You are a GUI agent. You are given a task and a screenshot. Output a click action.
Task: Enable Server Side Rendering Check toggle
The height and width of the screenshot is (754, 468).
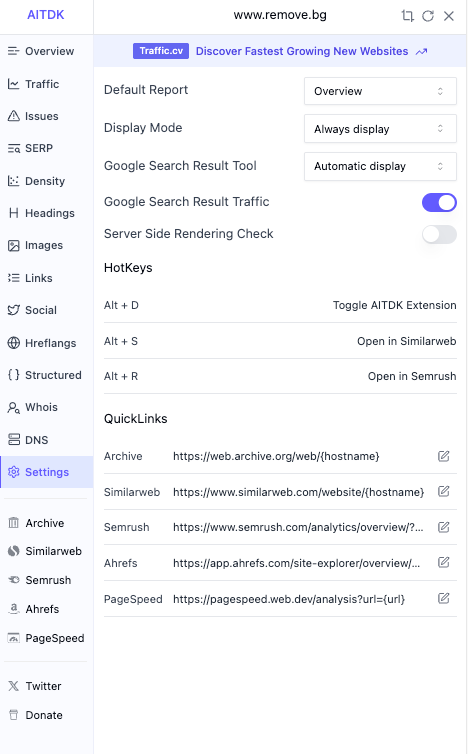click(x=439, y=234)
